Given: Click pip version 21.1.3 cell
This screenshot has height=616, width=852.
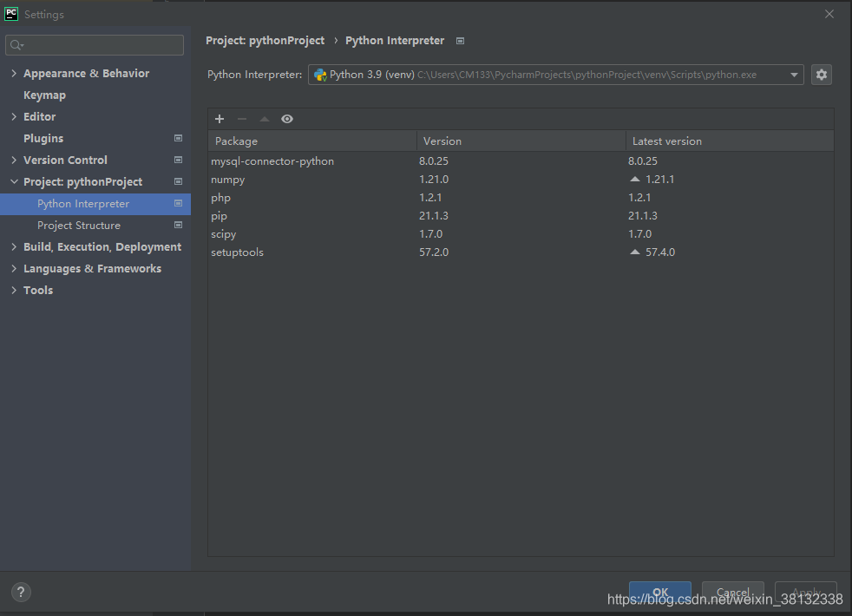Looking at the screenshot, I should (434, 216).
